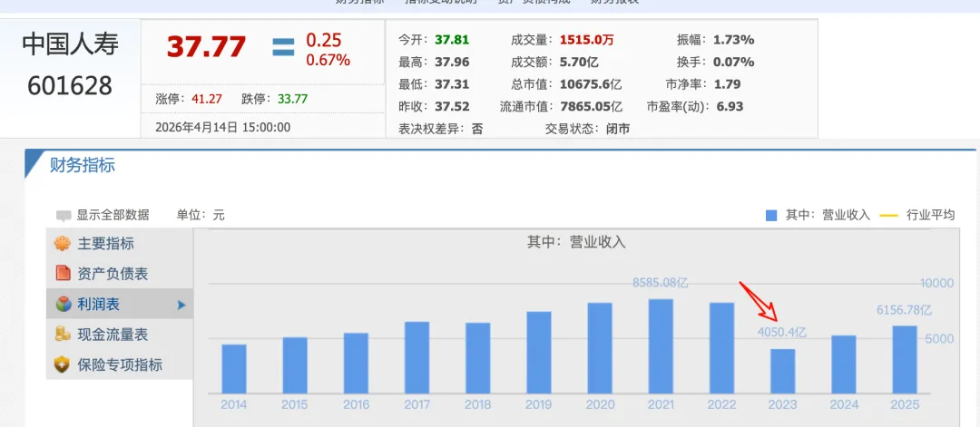Click the 8585.08亿 data label
This screenshot has height=427, width=980.
(660, 283)
